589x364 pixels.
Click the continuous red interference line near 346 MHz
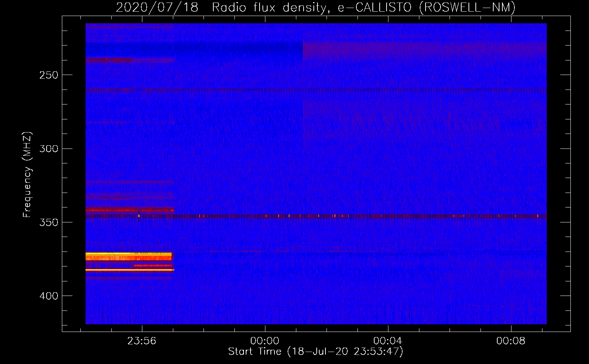point(316,216)
